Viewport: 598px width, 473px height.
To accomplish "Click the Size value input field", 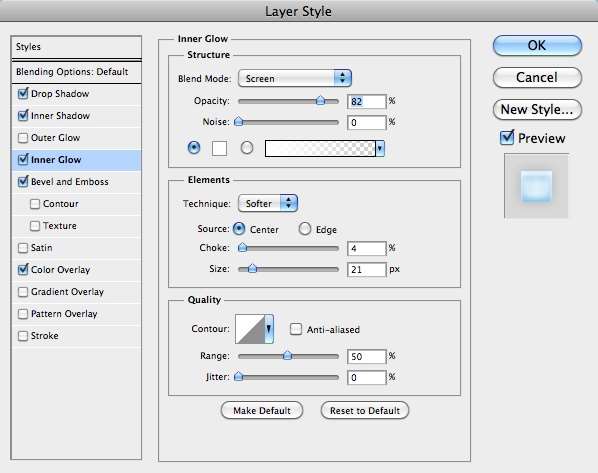I will pyautogui.click(x=367, y=269).
